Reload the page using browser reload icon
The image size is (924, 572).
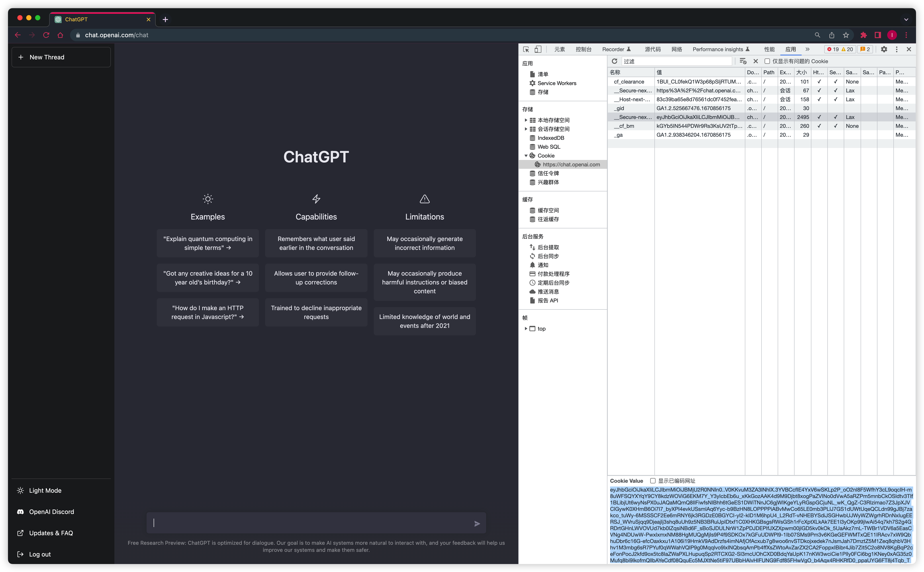(46, 35)
